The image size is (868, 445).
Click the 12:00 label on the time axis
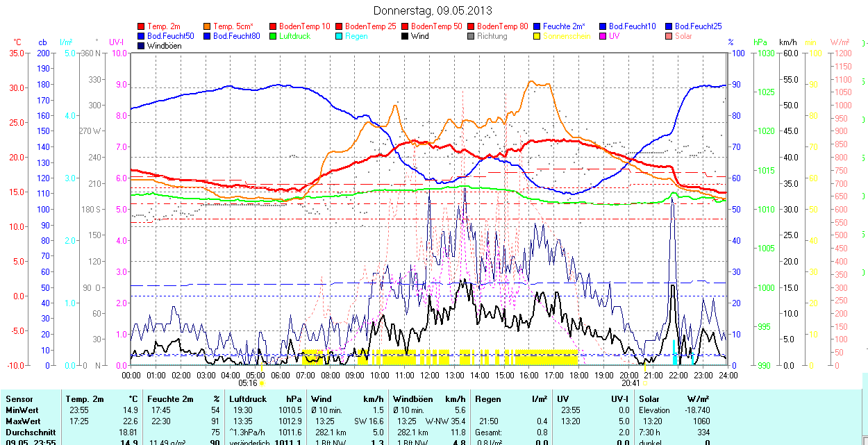click(x=430, y=375)
